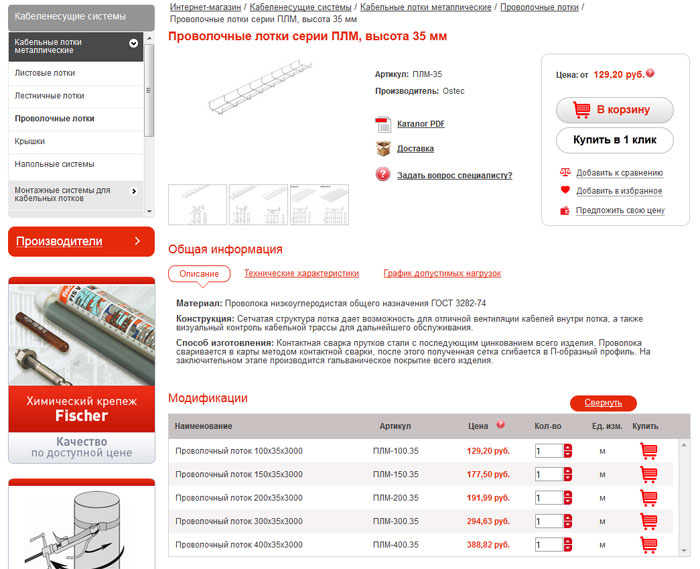Image resolution: width=700 pixels, height=569 pixels.
Task: Open the Производители menu
Action: coord(81,241)
